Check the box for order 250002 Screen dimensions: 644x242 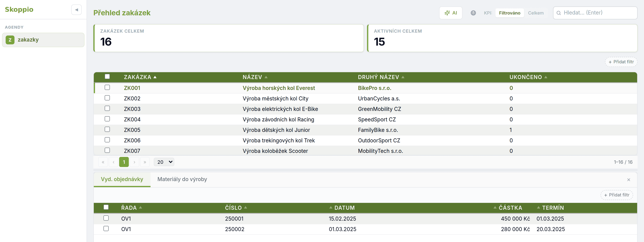(x=106, y=229)
